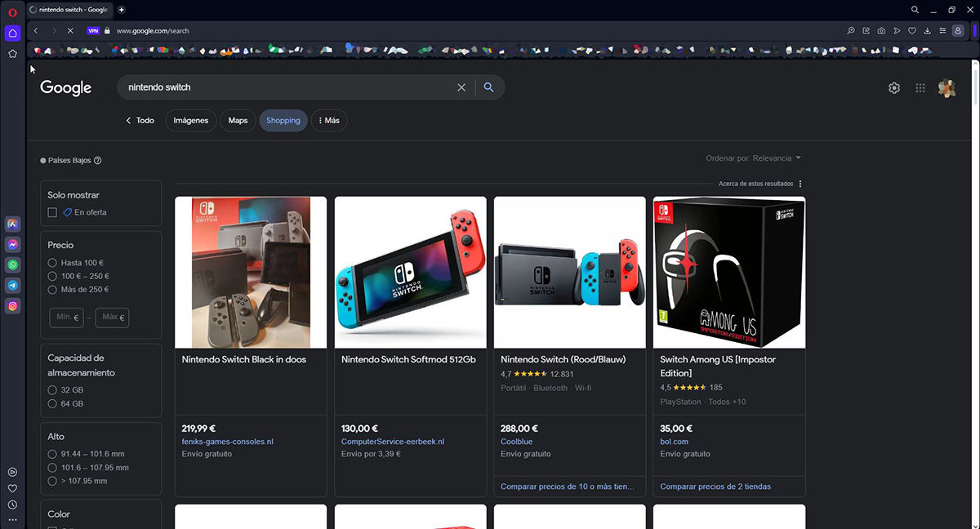Clear the Google search box with X
This screenshot has width=980, height=529.
click(x=461, y=87)
